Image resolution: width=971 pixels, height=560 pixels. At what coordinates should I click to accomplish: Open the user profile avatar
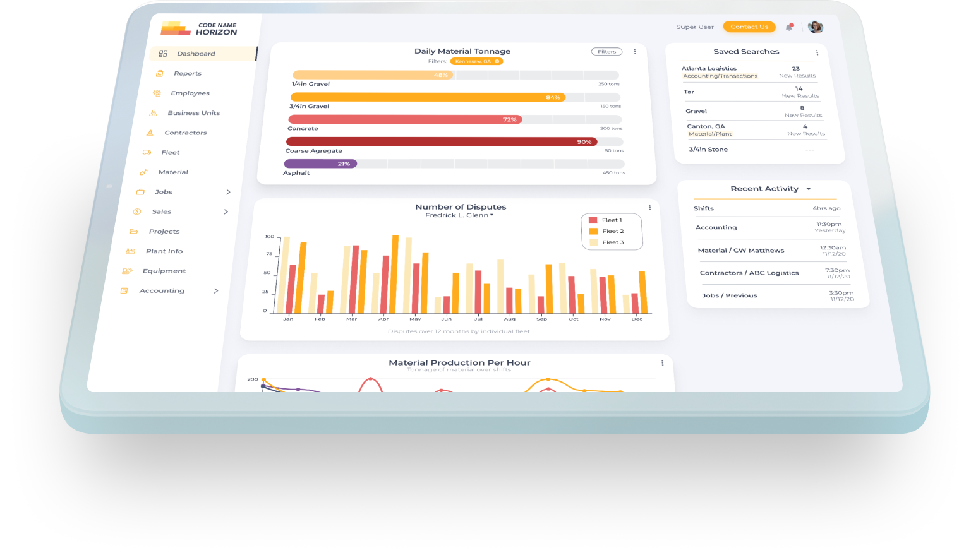816,27
